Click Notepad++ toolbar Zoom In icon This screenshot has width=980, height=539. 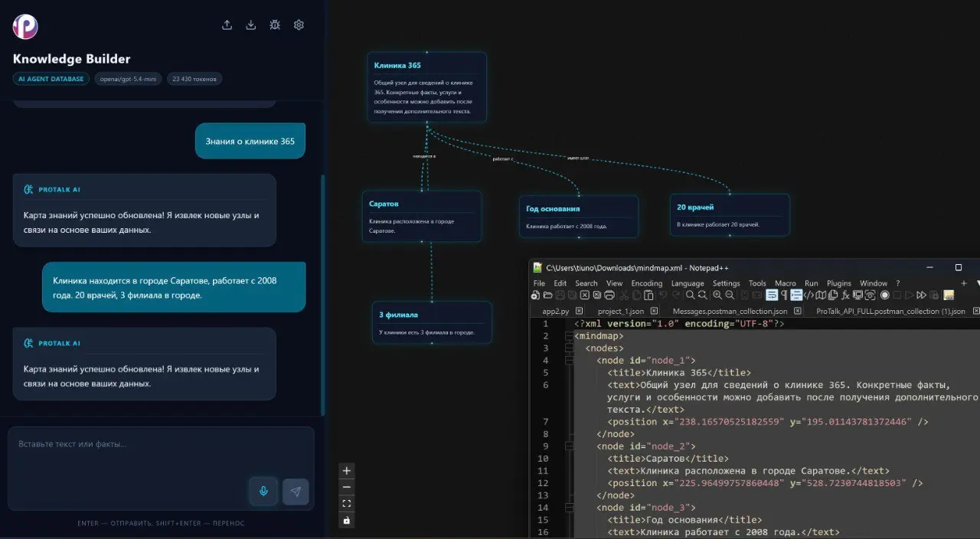click(718, 295)
